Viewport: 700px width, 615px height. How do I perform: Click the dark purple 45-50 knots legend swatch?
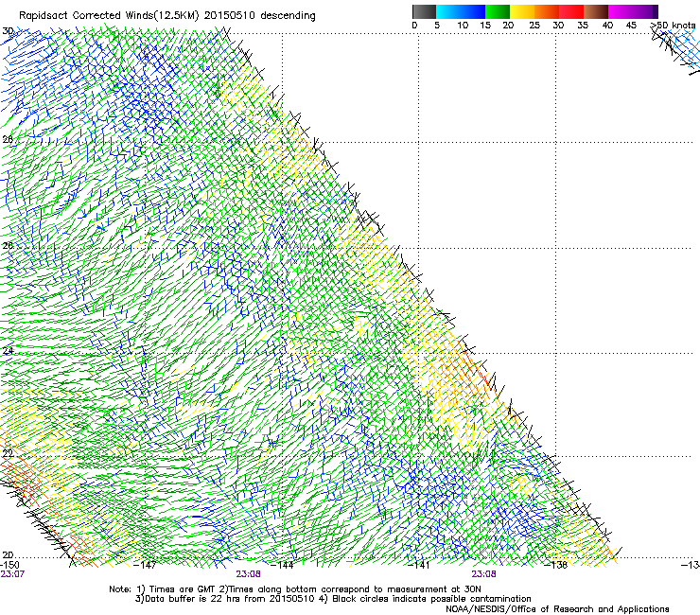pos(645,11)
